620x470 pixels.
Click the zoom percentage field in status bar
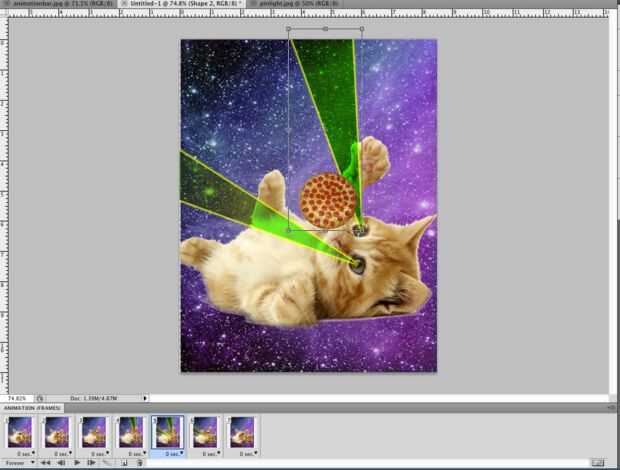(17, 398)
